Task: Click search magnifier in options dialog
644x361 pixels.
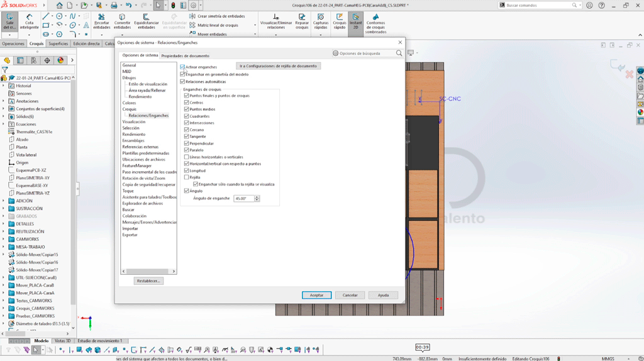Action: pos(399,53)
